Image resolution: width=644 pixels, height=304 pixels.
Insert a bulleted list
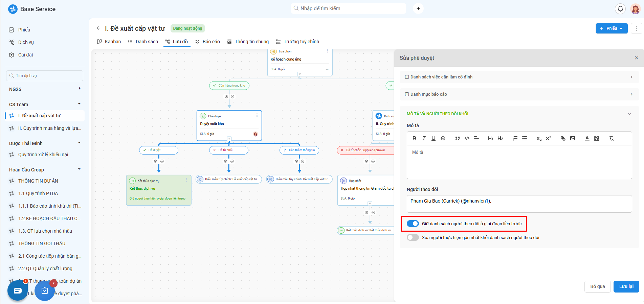pyautogui.click(x=525, y=138)
